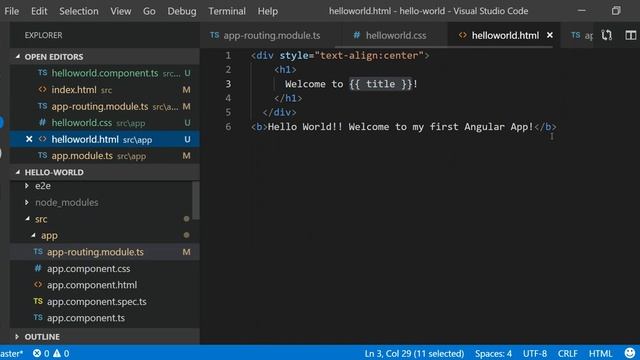Open app.module.ts in Open Editors
Image resolution: width=640 pixels, height=360 pixels.
pyautogui.click(x=104, y=156)
